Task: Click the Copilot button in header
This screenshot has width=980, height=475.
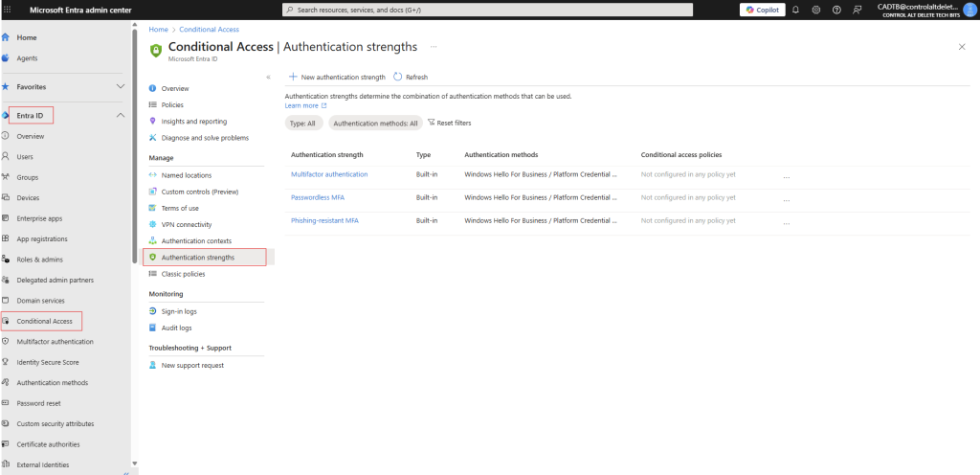Action: tap(762, 10)
